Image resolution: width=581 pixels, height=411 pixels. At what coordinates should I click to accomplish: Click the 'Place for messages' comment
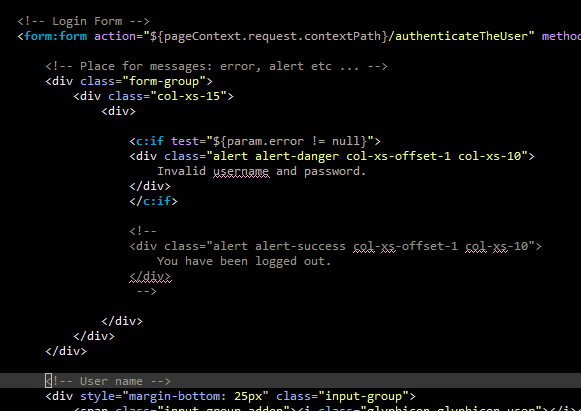coord(216,66)
